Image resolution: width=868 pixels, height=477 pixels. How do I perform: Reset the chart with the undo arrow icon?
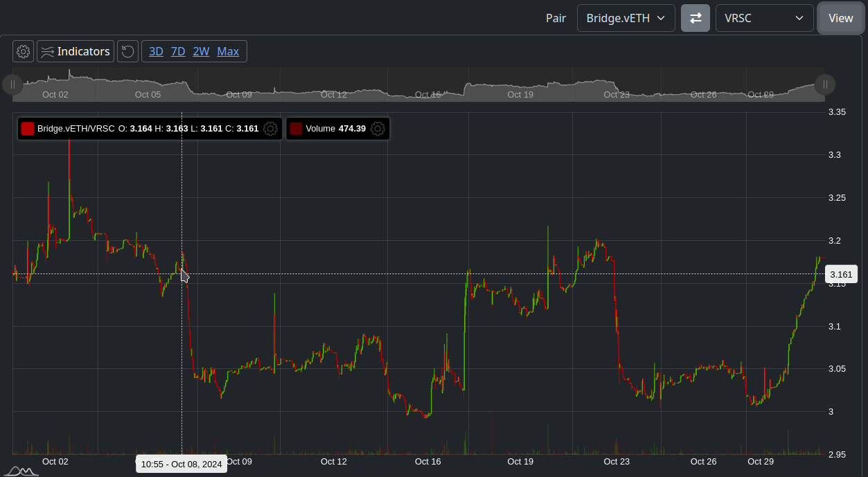click(x=127, y=51)
